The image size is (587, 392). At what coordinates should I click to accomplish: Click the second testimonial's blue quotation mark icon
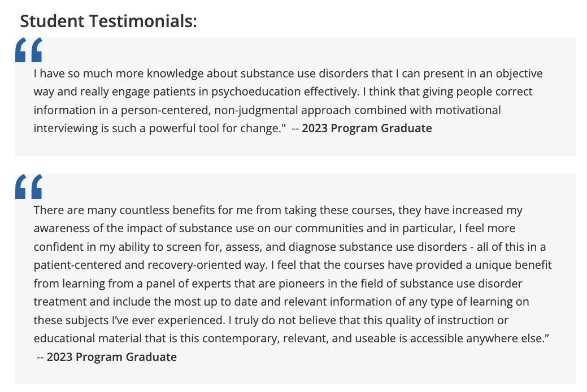29,186
